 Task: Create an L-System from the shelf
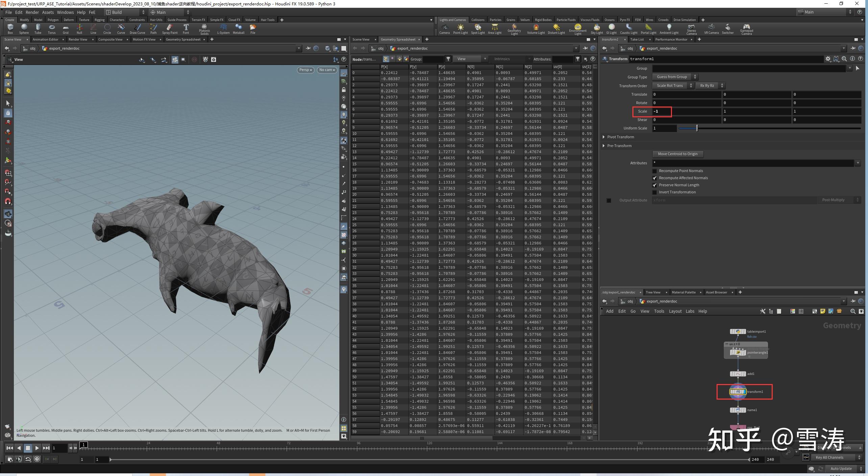tap(223, 29)
